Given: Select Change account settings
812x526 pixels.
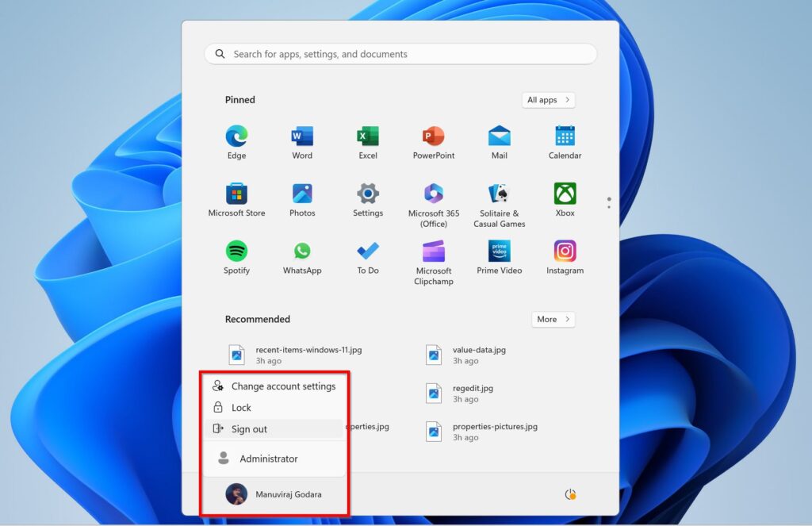Looking at the screenshot, I should pos(282,386).
